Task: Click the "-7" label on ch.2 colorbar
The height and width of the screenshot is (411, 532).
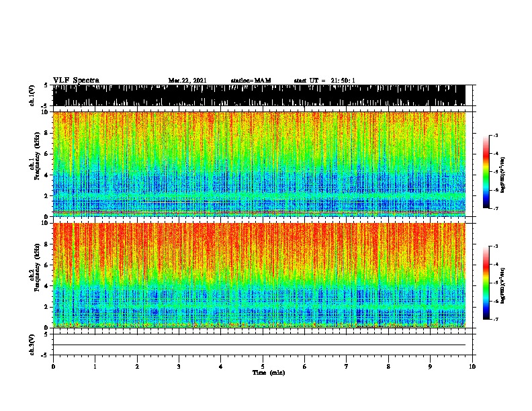Action: [x=495, y=319]
